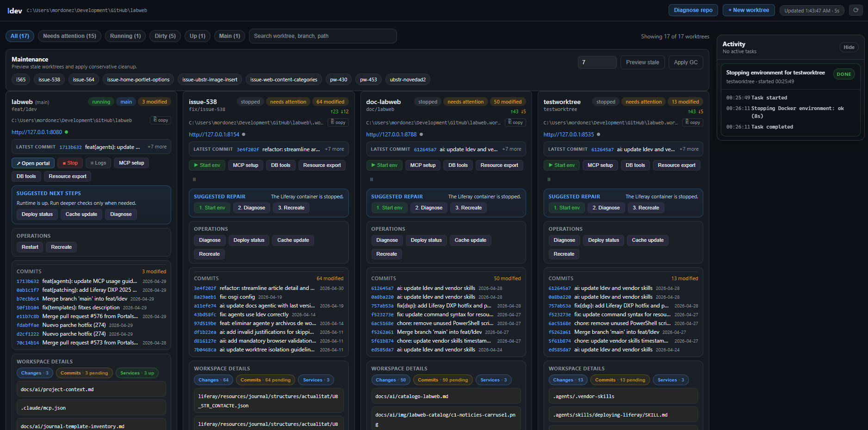Filter by Dirty (5)
This screenshot has width=868, height=430.
(165, 36)
